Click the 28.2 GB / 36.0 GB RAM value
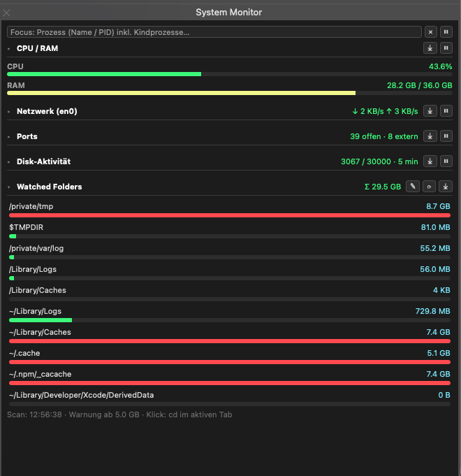This screenshot has height=476, width=461. pos(420,85)
